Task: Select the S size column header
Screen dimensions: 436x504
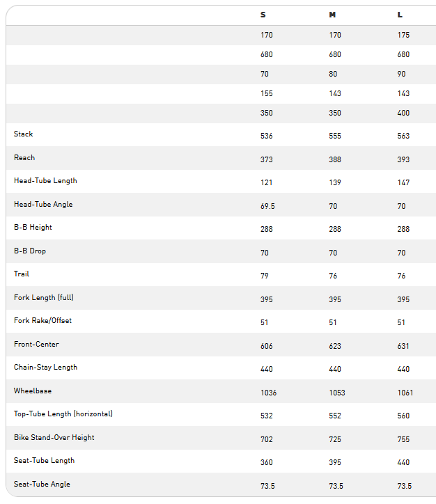Action: 263,15
